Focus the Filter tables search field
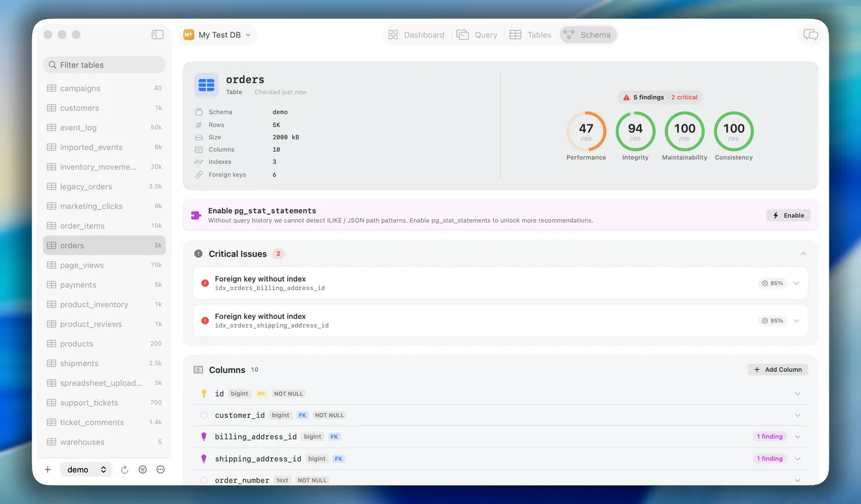Screen dimensions: 861x504 [104, 65]
